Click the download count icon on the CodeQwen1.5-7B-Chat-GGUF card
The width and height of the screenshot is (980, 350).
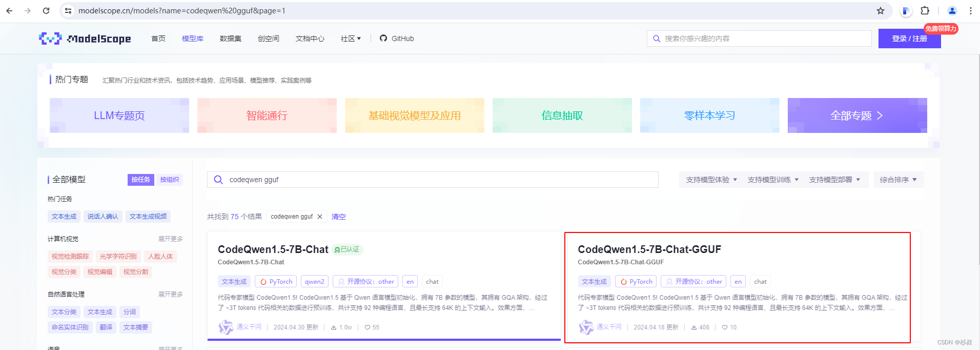click(694, 327)
